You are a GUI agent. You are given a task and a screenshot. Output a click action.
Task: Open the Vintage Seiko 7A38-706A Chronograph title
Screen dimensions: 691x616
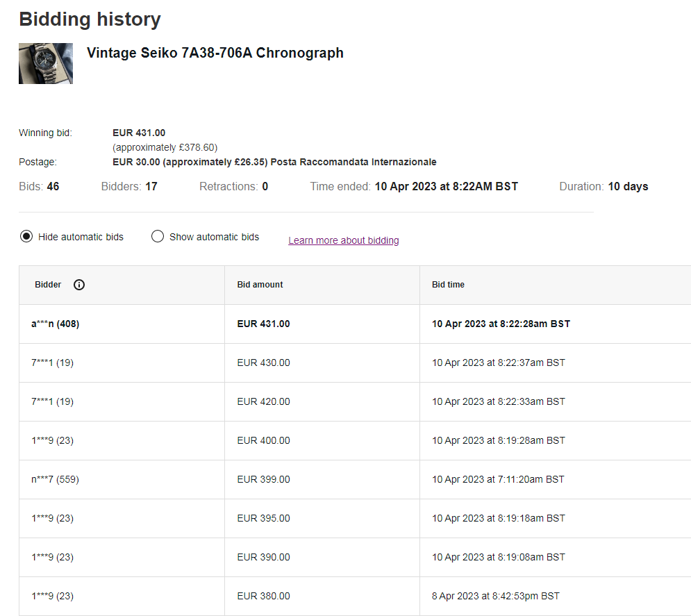215,53
